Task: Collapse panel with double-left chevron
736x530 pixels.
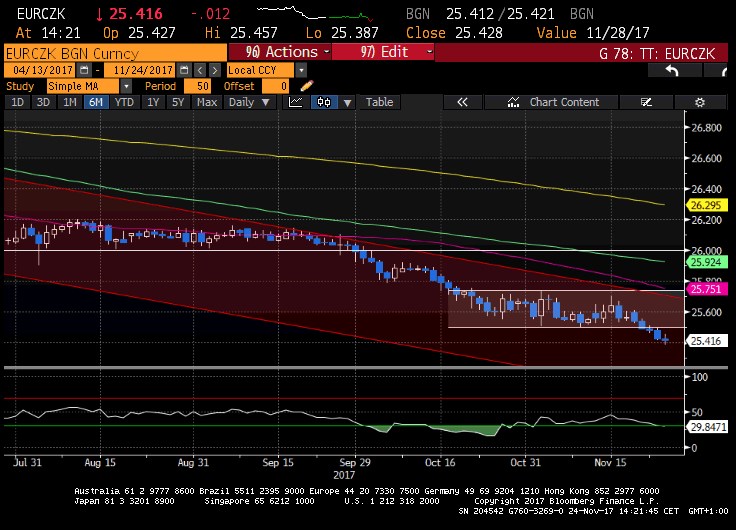Action: click(462, 102)
